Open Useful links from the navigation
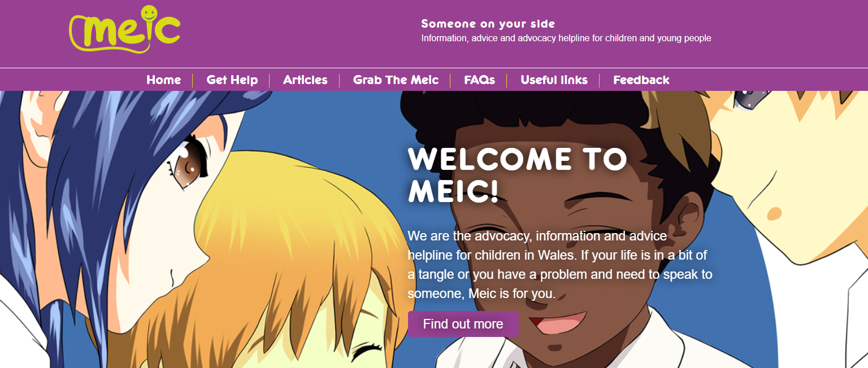Screen dimensions: 868x368 pyautogui.click(x=554, y=80)
